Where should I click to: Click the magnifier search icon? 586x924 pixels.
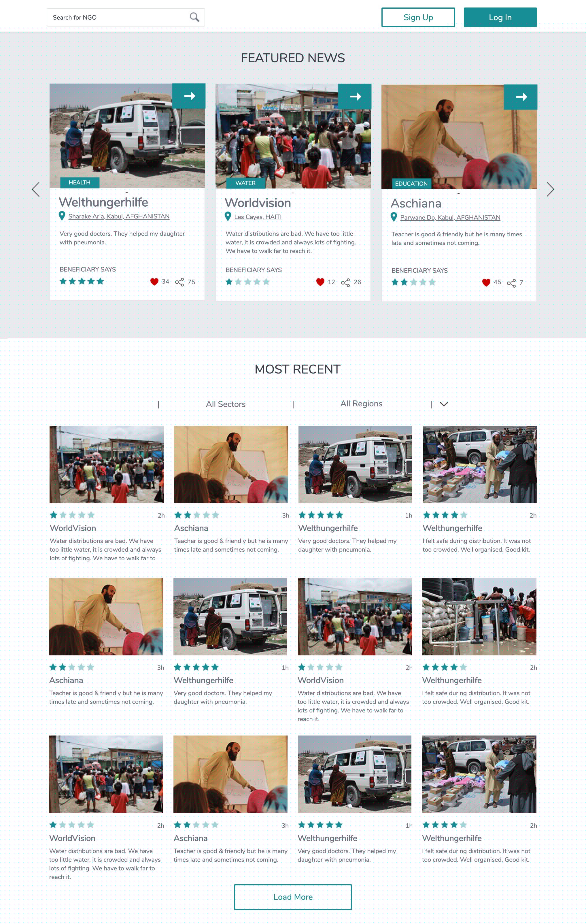point(194,17)
